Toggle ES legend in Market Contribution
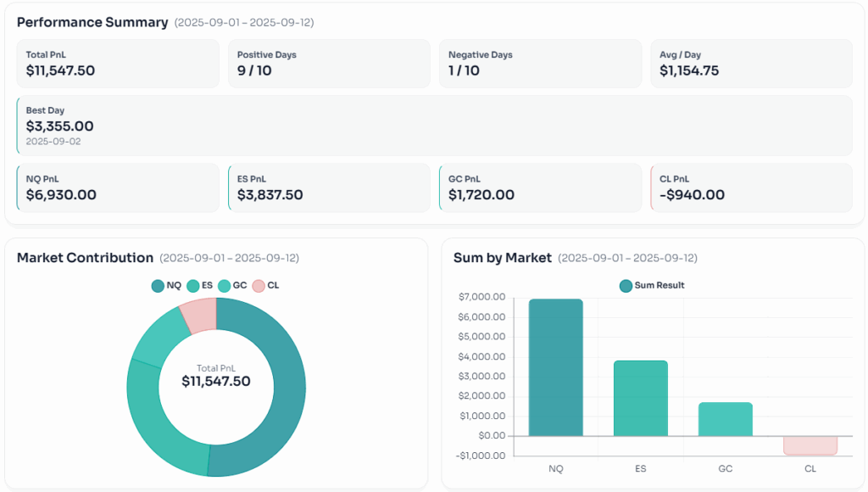Viewport: 868px width, 492px height. (200, 286)
